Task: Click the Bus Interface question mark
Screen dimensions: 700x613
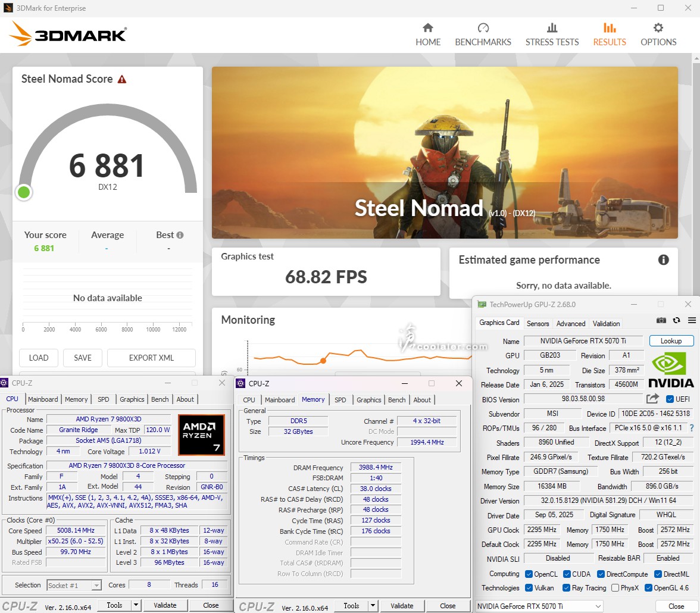Action: 692,428
